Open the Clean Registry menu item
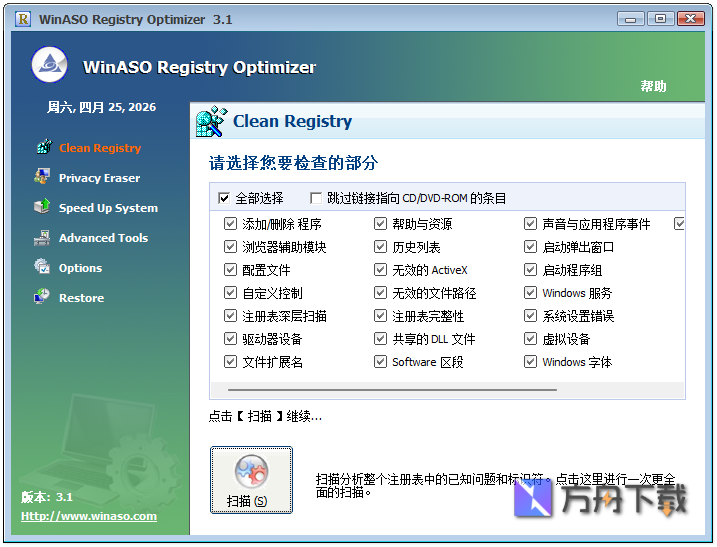This screenshot has height=547, width=717. [x=100, y=148]
